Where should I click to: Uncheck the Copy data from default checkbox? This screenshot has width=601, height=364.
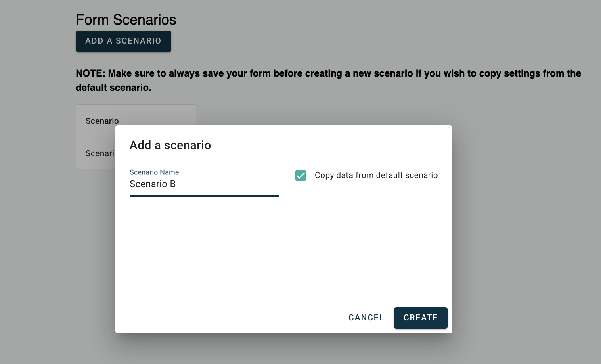click(300, 175)
